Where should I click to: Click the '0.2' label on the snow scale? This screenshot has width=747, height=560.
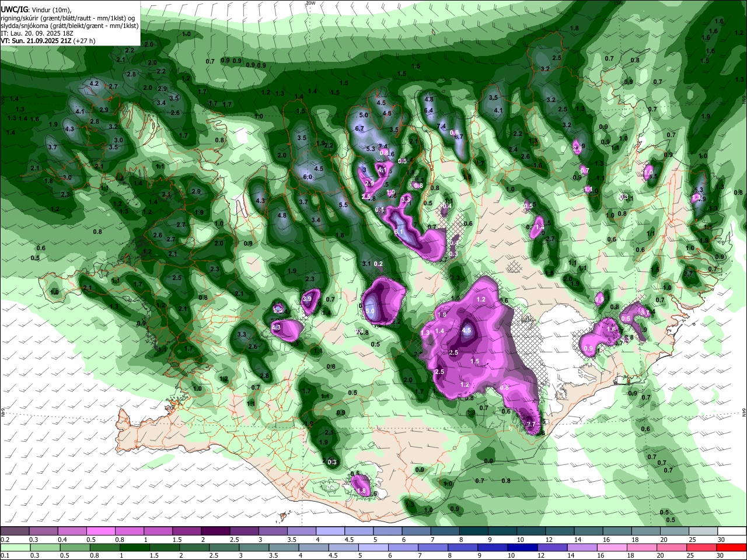5,540
